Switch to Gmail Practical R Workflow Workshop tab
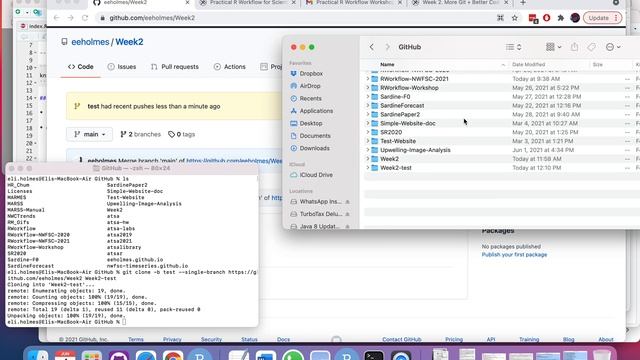This screenshot has height=360, width=640. point(354,3)
